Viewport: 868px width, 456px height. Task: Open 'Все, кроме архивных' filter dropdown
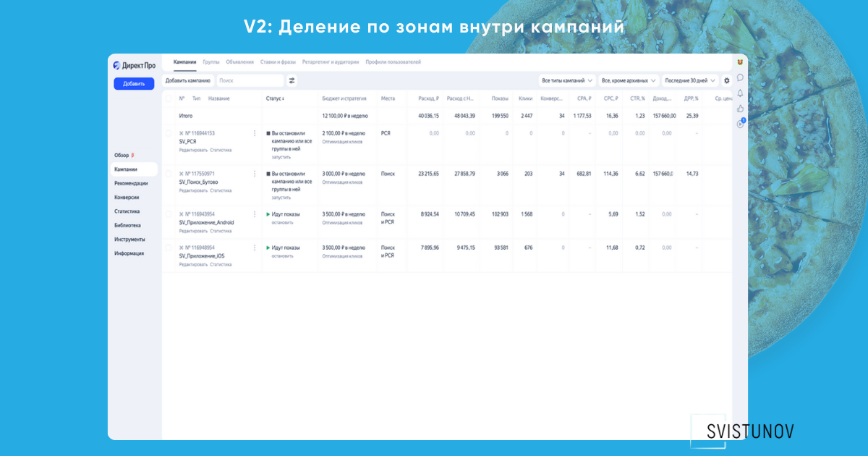click(628, 81)
